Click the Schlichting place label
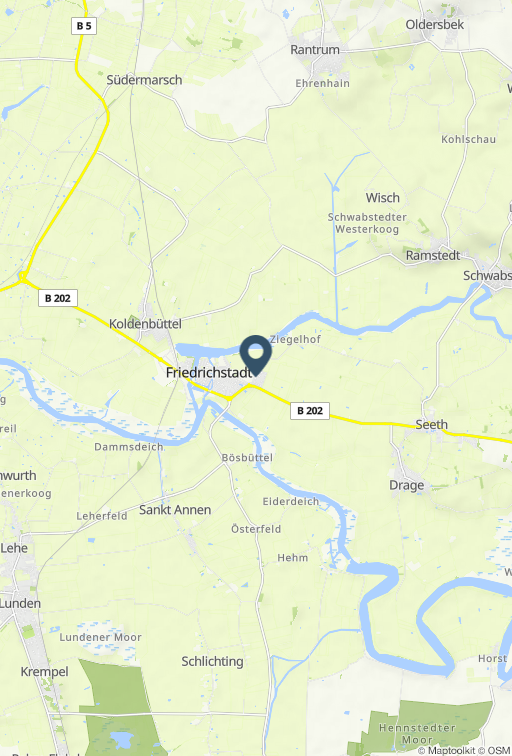Screen dimensions: 512x756 click(212, 662)
